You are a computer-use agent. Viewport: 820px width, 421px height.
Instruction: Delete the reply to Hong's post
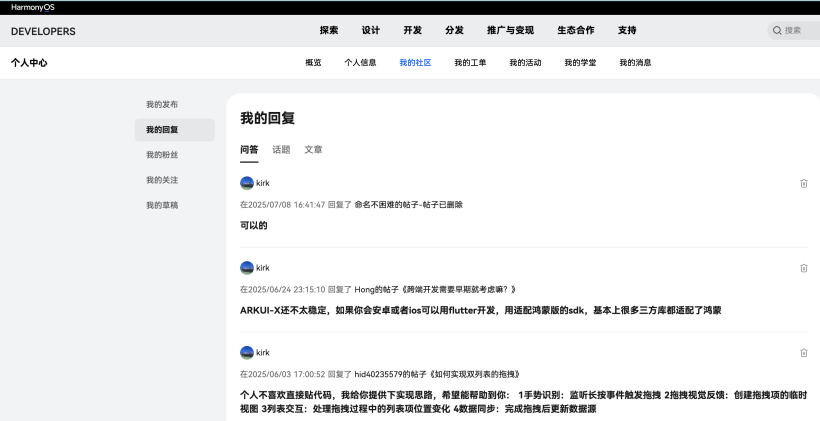click(x=803, y=268)
